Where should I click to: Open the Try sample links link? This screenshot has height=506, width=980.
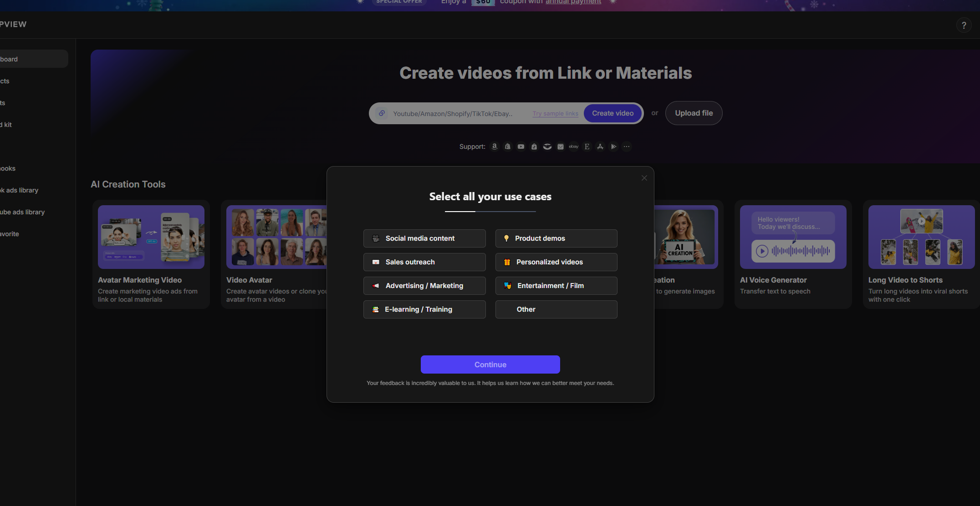[x=555, y=114]
